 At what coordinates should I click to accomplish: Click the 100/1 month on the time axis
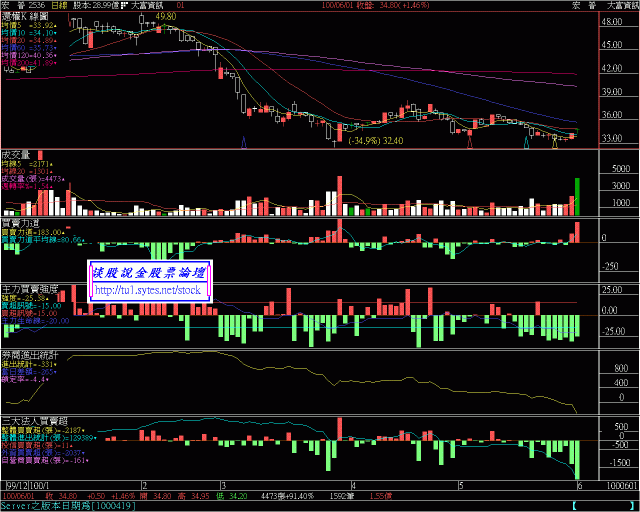pos(40,485)
